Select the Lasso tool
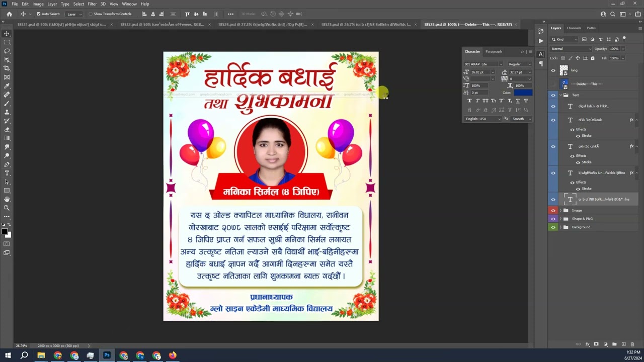The width and height of the screenshot is (644, 362). [7, 51]
